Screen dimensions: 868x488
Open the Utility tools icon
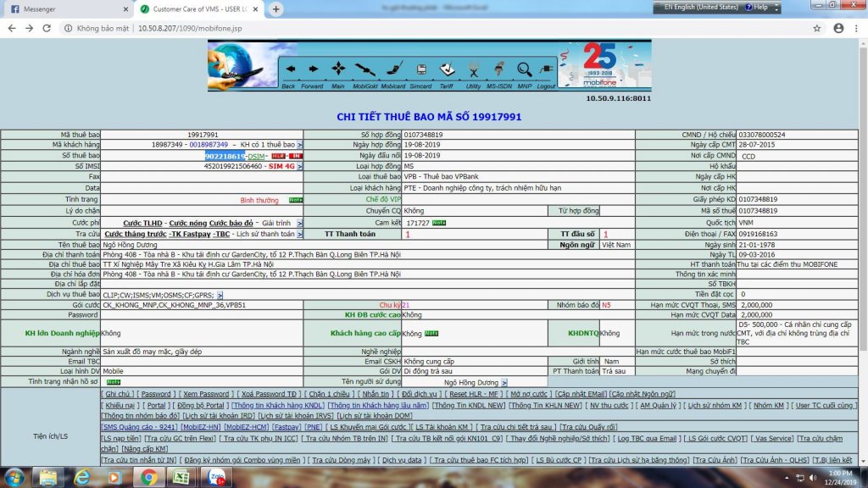473,69
